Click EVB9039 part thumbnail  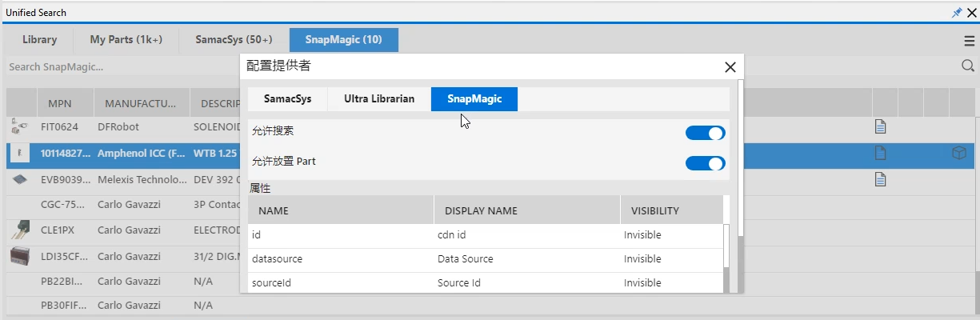[x=20, y=179]
